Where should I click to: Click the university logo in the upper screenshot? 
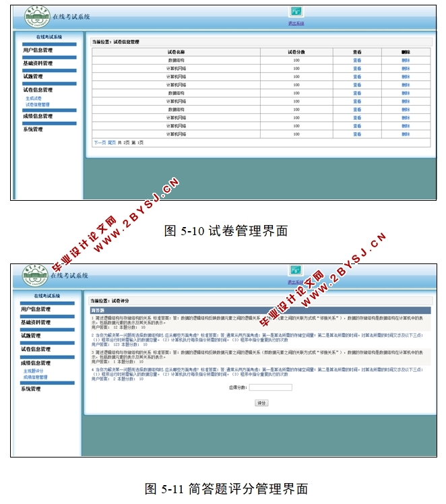[x=37, y=17]
